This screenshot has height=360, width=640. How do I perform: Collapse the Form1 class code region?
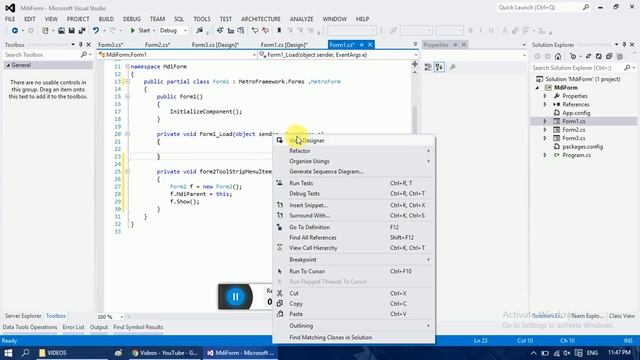(x=127, y=82)
